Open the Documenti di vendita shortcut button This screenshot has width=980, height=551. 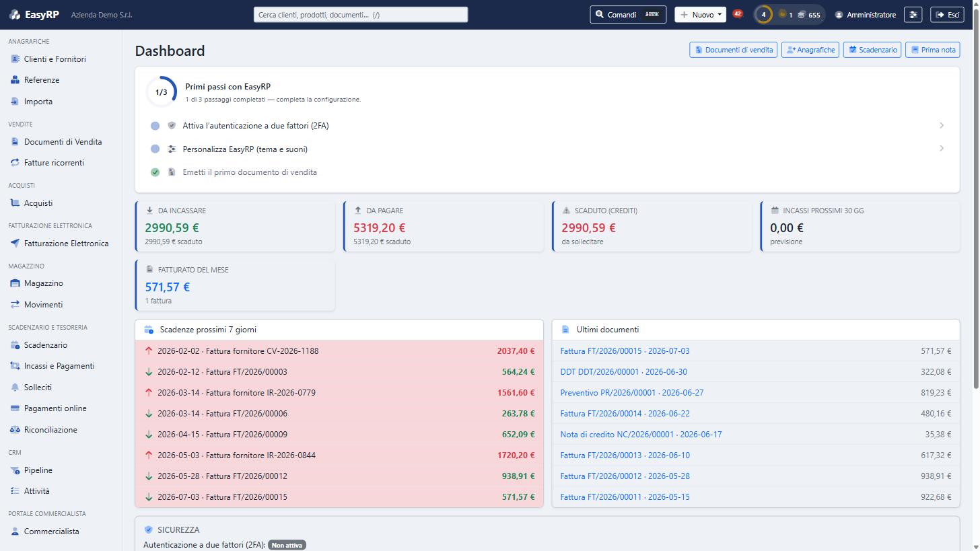pyautogui.click(x=733, y=50)
